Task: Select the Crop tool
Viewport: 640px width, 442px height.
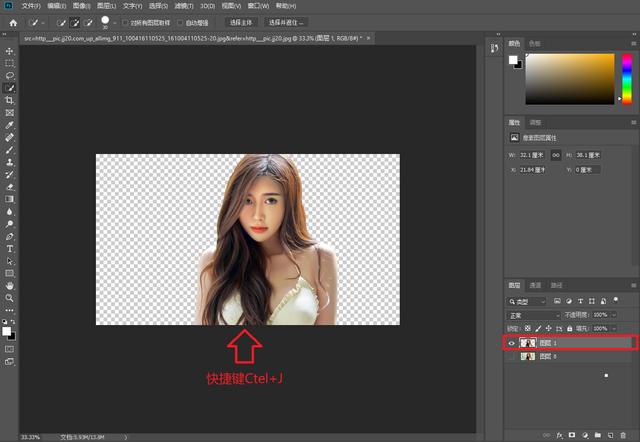Action: click(10, 101)
